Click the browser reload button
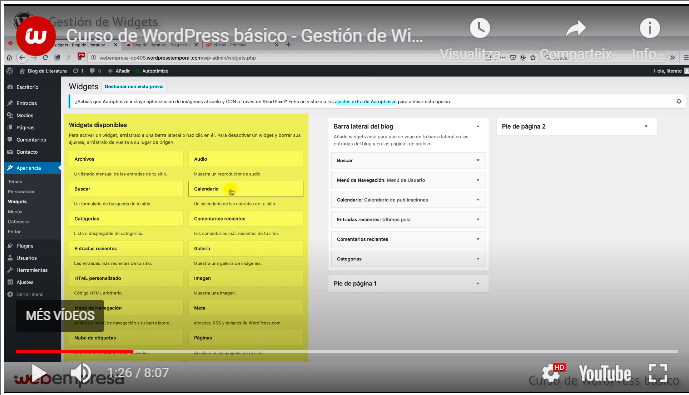The image size is (689, 395). pos(45,58)
